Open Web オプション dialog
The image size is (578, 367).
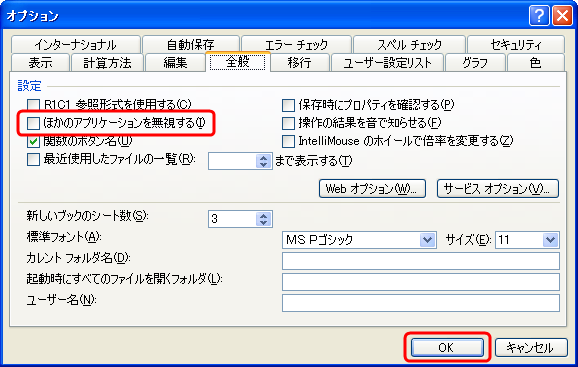click(x=372, y=189)
